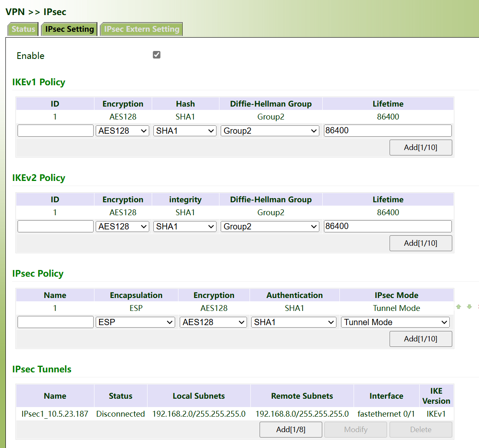Image resolution: width=479 pixels, height=448 pixels.
Task: Expand IKEv1 Hash dropdown
Action: click(x=185, y=131)
